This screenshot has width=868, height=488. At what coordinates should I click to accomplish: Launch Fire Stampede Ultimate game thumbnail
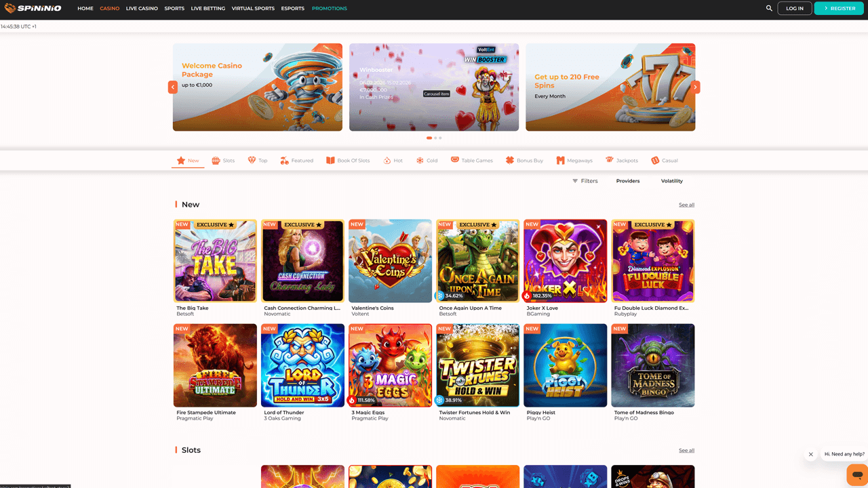pos(215,365)
